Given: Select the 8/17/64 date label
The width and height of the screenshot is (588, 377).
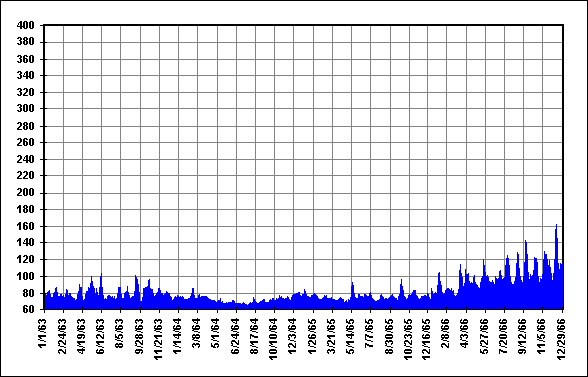Looking at the screenshot, I should (254, 336).
